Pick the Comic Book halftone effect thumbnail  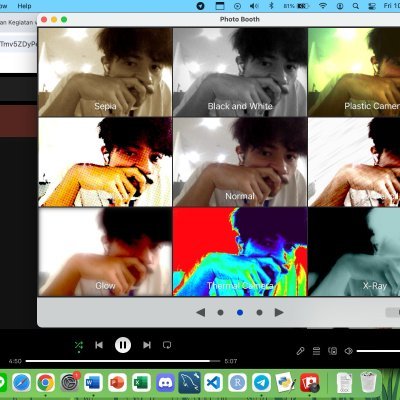105,162
